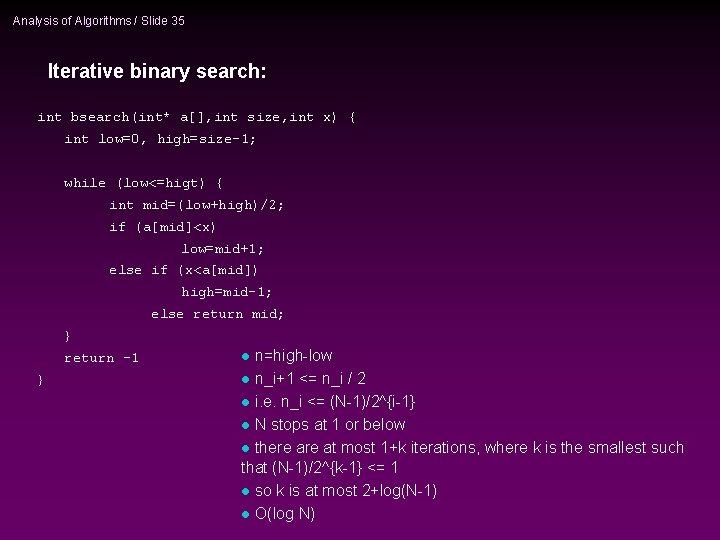The image size is (720, 540).
Task: Click the 'else return mid;' code line
Action: (217, 314)
